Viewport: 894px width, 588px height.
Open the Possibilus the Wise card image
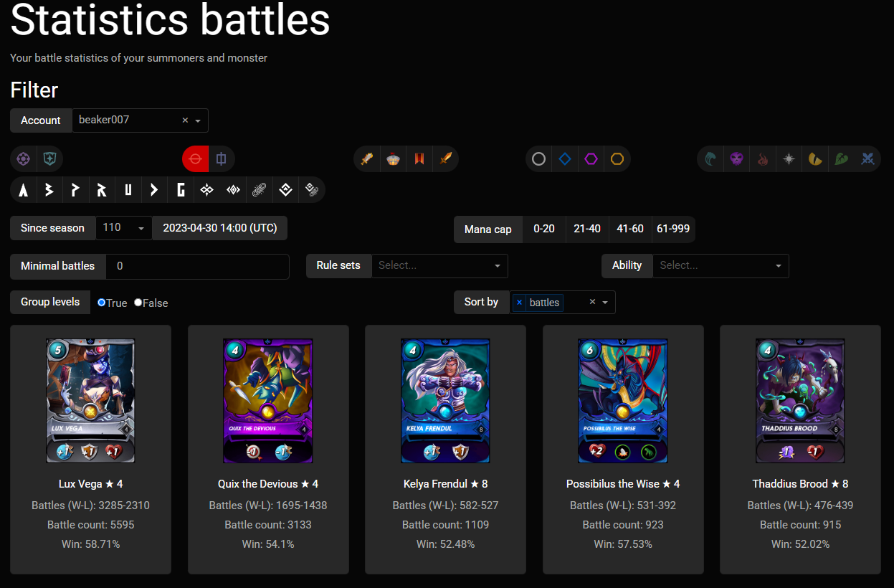point(623,401)
